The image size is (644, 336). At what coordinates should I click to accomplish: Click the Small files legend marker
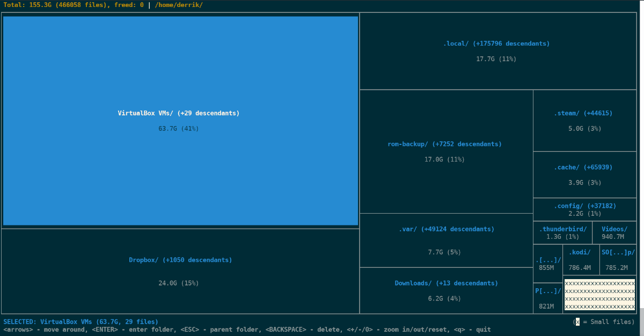[x=577, y=322]
